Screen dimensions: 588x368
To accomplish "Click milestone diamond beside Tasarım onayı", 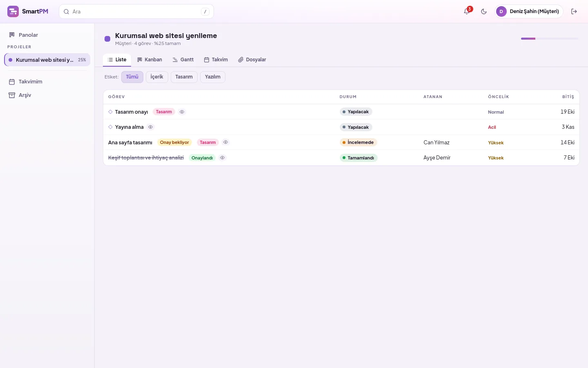I will pos(110,112).
